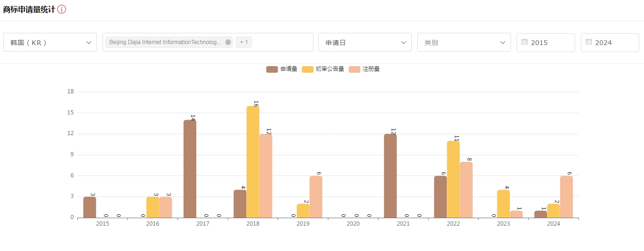Viewport: 644px width, 251px height.
Task: Click the 2022 申请量 bar valued 6
Action: tap(441, 197)
